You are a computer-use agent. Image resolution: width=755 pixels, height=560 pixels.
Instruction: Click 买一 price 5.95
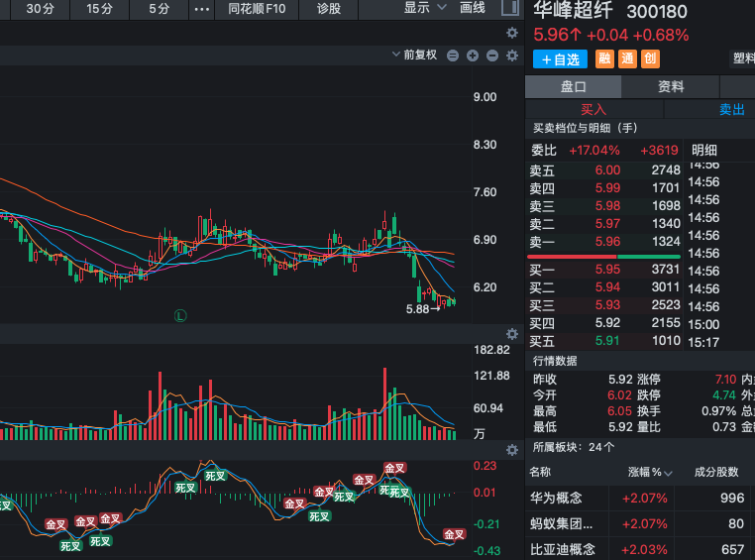[x=607, y=270]
